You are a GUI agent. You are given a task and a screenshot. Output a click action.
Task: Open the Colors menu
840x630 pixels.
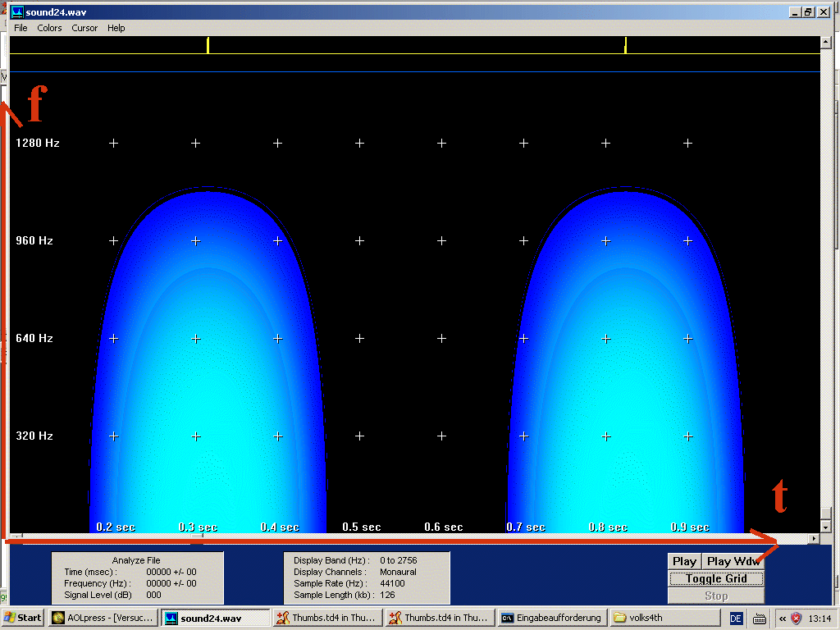pyautogui.click(x=49, y=28)
